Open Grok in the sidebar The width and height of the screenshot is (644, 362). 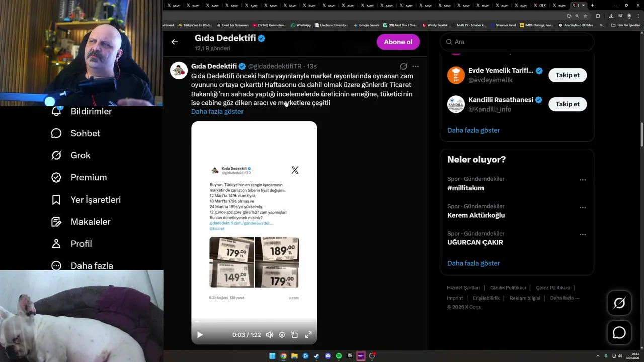point(71,155)
